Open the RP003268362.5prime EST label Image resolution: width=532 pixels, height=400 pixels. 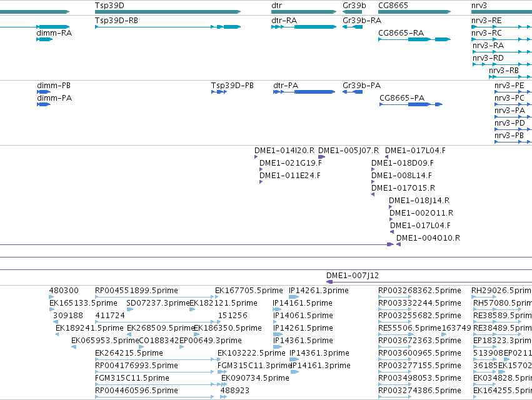coord(419,291)
